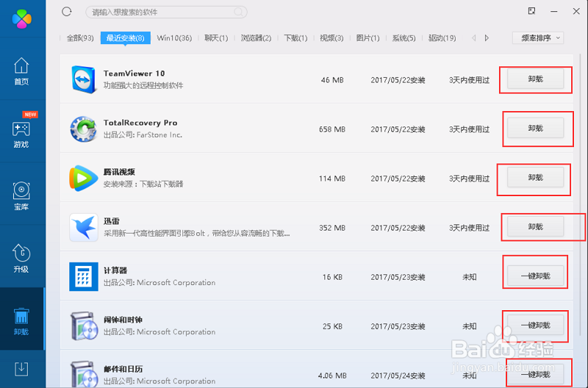Click the 658 MB size value
Viewport: 588px width, 388px height.
(332, 129)
